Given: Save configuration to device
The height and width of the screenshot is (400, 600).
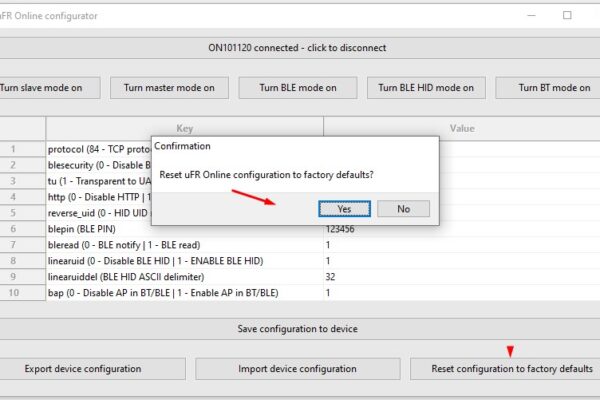Looking at the screenshot, I should pyautogui.click(x=297, y=329).
